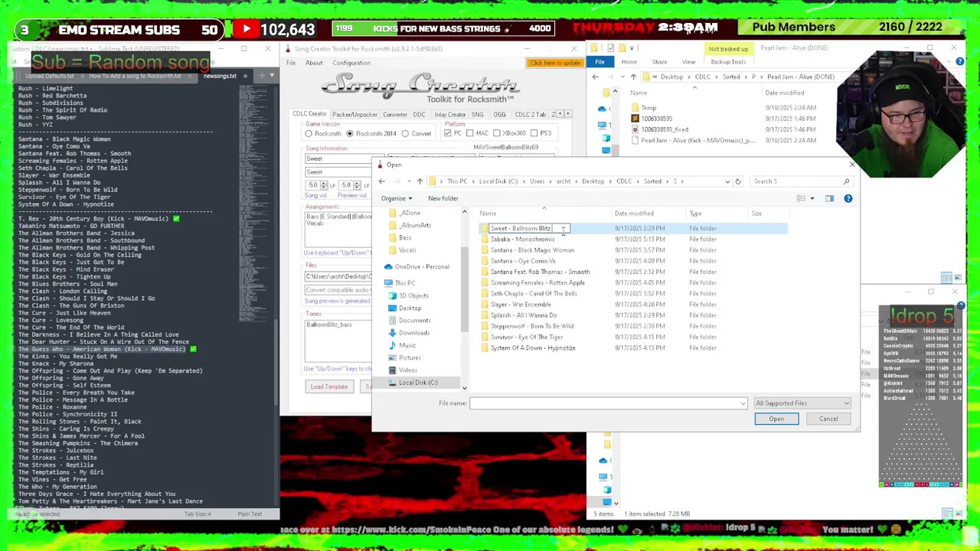Select Downloads in the navigation pane
The width and height of the screenshot is (980, 551).
click(414, 333)
